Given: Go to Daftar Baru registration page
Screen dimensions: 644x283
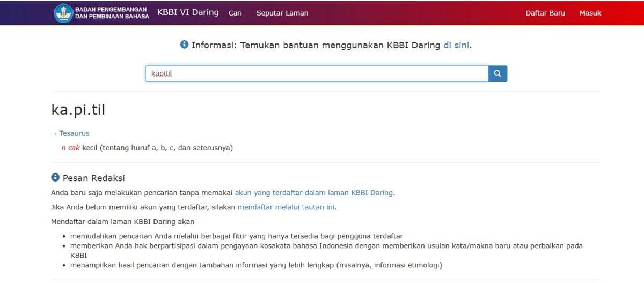Looking at the screenshot, I should coord(545,13).
